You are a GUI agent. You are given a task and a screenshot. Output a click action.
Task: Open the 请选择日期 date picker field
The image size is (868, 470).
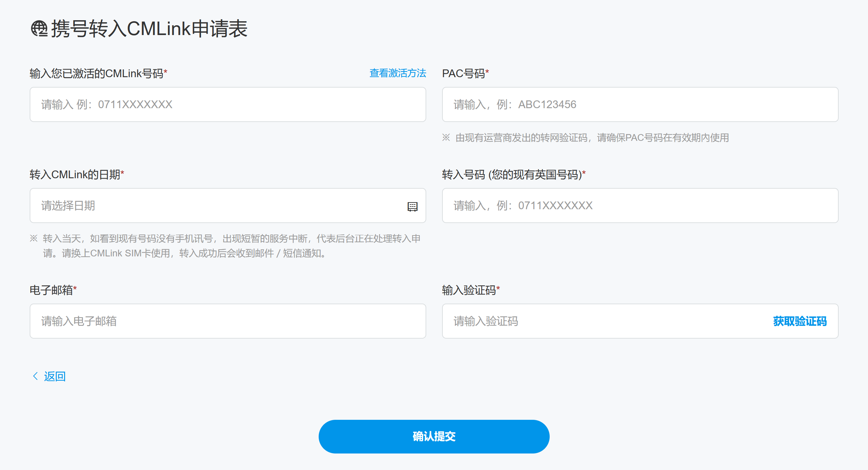pos(228,206)
